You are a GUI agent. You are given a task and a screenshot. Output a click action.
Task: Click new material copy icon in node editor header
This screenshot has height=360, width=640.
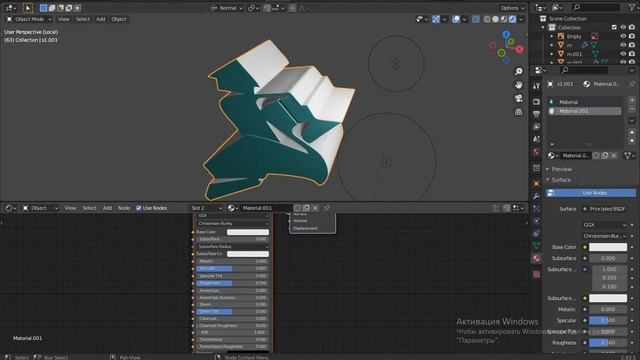click(x=306, y=208)
